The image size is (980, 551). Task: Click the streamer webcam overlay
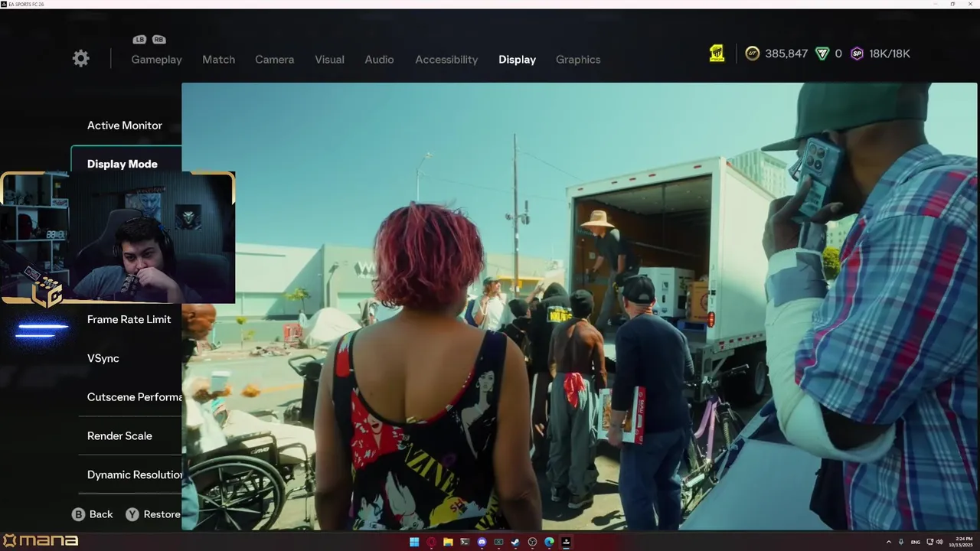tap(118, 238)
